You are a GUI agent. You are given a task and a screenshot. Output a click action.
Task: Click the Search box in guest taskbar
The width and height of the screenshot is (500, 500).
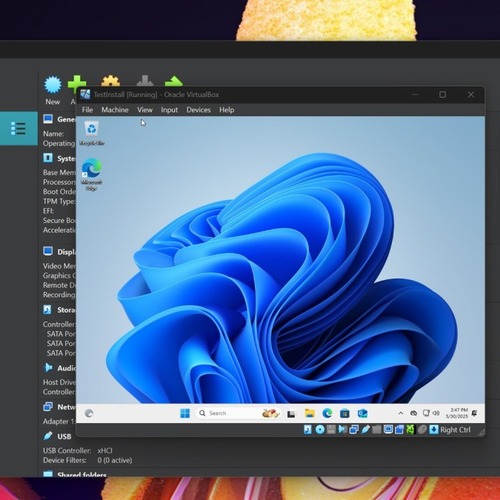(238, 413)
